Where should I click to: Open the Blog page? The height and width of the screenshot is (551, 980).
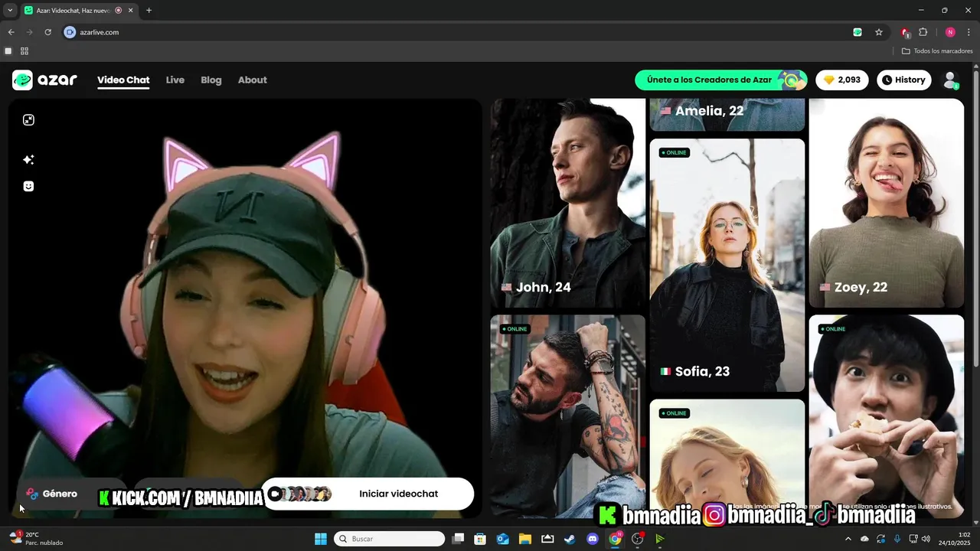tap(211, 80)
